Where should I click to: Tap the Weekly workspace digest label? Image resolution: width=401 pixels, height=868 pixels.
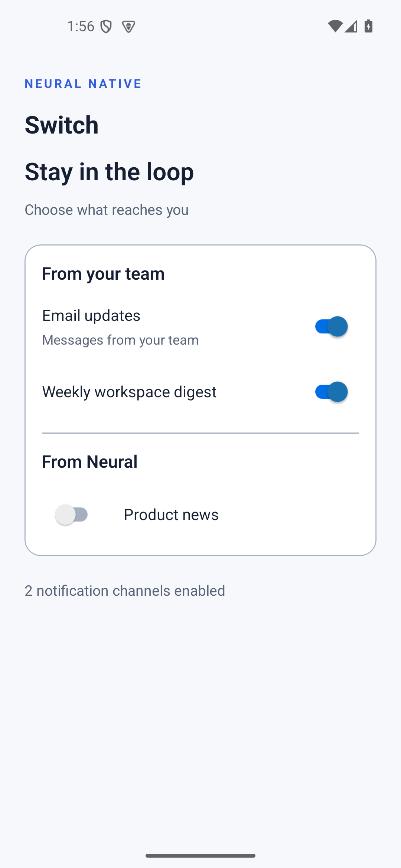click(129, 392)
